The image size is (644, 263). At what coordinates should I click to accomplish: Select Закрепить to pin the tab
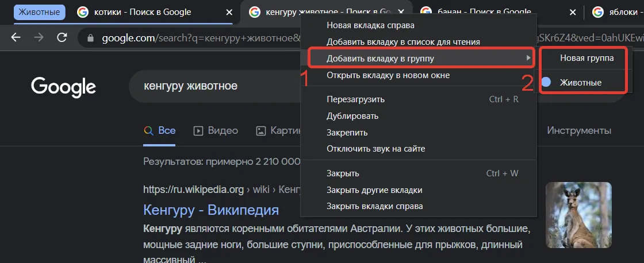(419, 133)
